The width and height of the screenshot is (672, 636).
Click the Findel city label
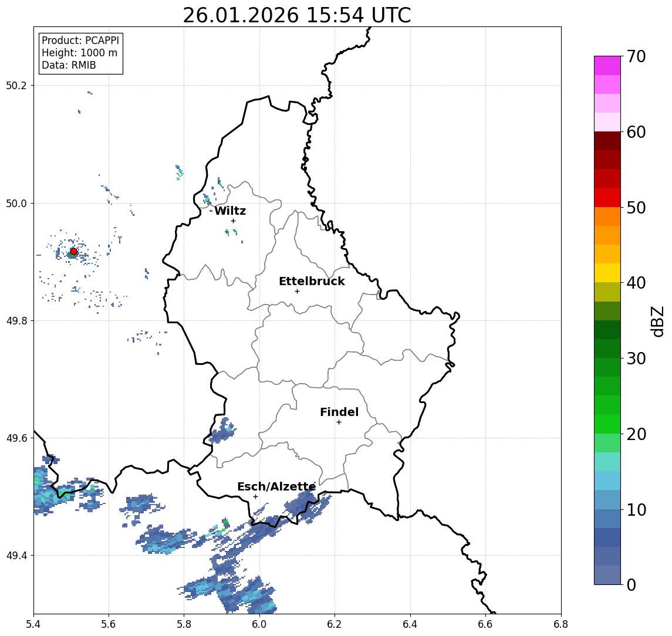[339, 412]
